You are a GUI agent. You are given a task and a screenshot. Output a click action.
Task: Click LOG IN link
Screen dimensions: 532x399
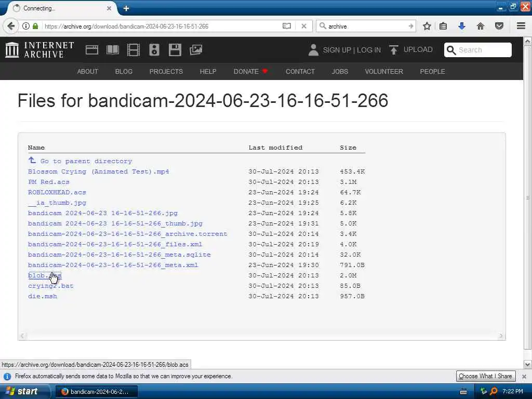(x=369, y=50)
